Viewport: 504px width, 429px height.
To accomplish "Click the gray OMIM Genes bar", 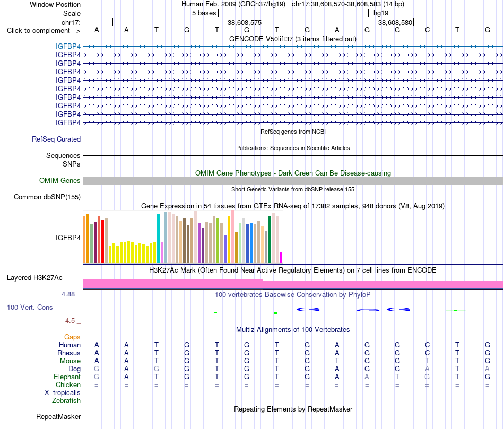I will (293, 181).
